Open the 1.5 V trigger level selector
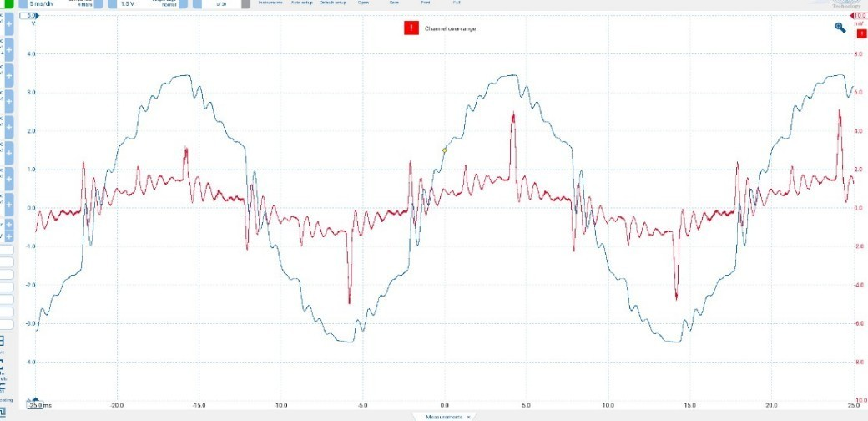 [128, 3]
